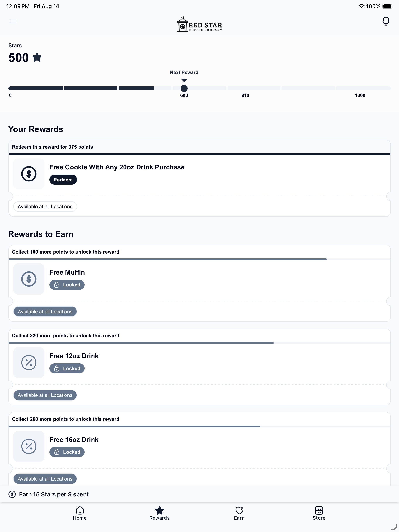Tap Locked badge under Free Muffin
Screen dimensions: 399x532
point(67,285)
